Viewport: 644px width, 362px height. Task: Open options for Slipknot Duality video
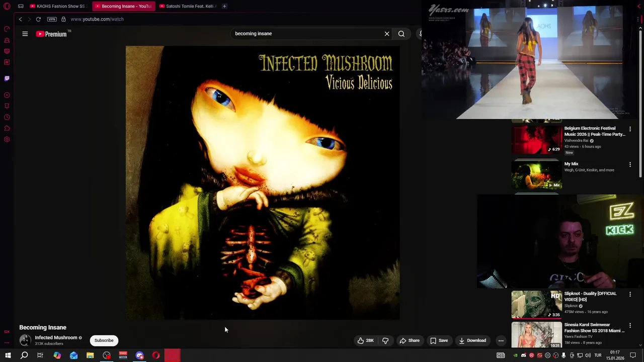630,294
